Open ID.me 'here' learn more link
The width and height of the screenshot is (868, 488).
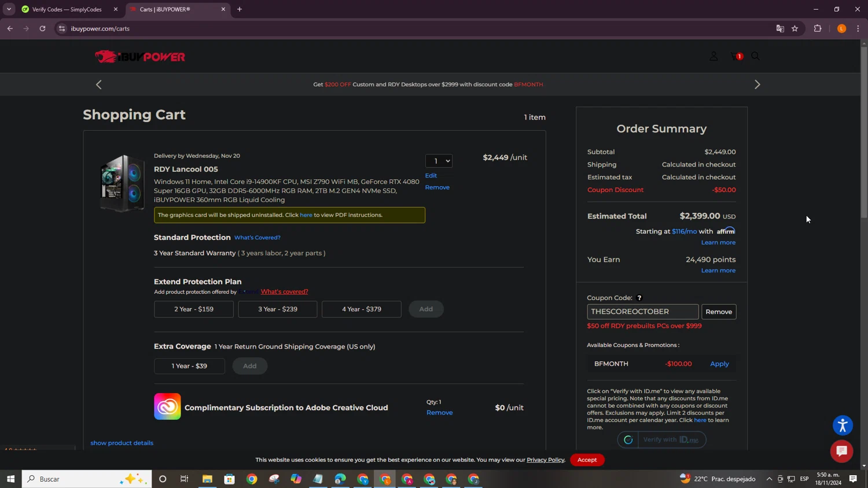click(700, 420)
